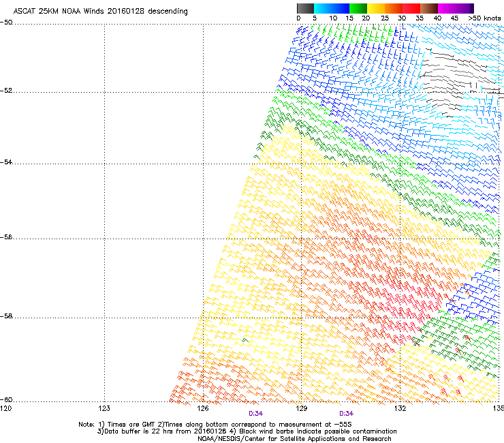Screen dimensions: 504x443
Task: Click the latitude label '-58'
Action: click(6, 316)
